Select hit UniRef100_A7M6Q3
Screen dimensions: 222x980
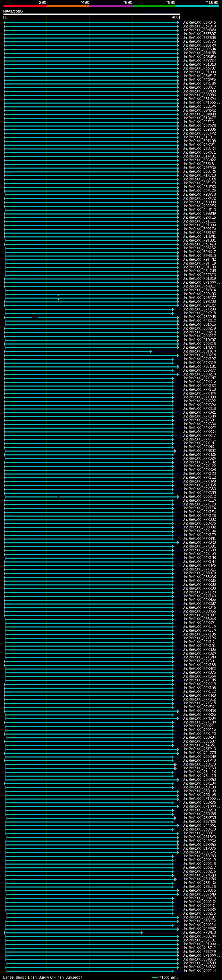point(199,875)
